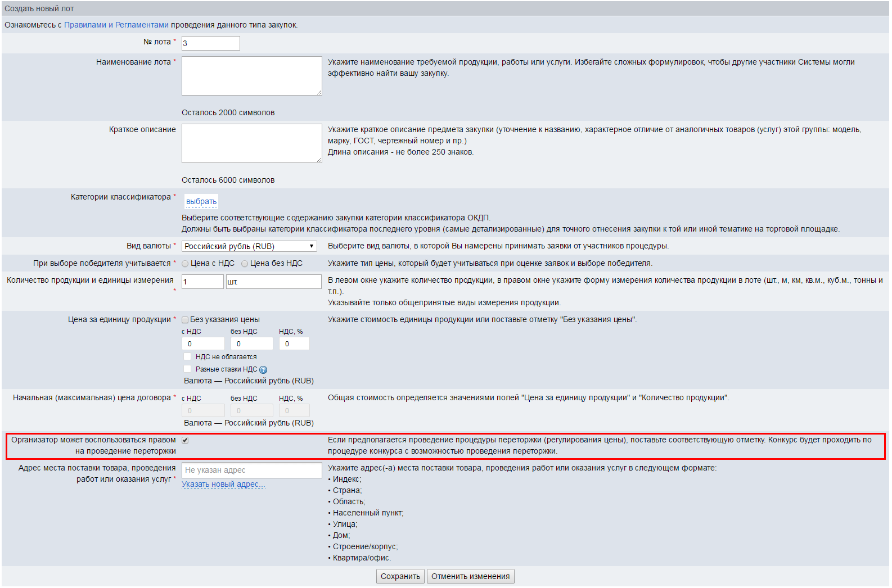
Task: Uncheck the переторжка rights checkbox
Action: [x=185, y=440]
